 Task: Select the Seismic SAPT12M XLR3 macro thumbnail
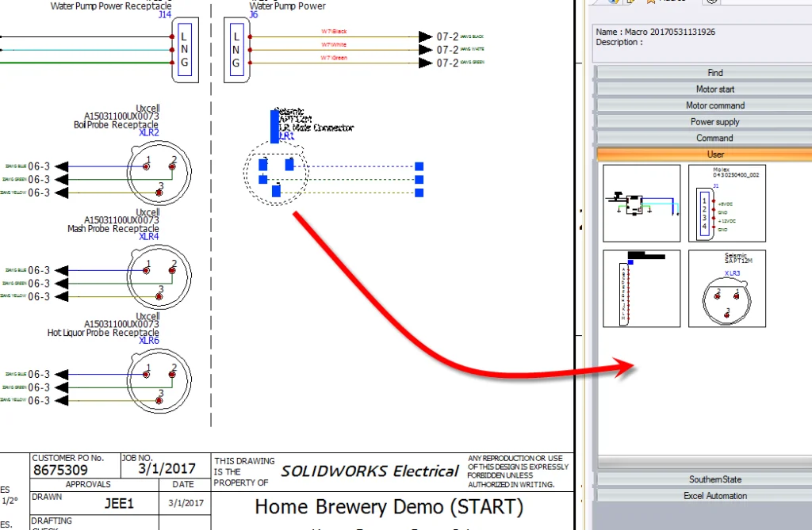(726, 288)
